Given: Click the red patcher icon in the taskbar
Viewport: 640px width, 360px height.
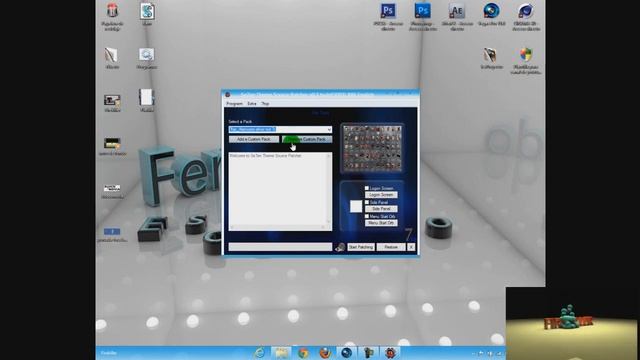Looking at the screenshot, I should [390, 353].
